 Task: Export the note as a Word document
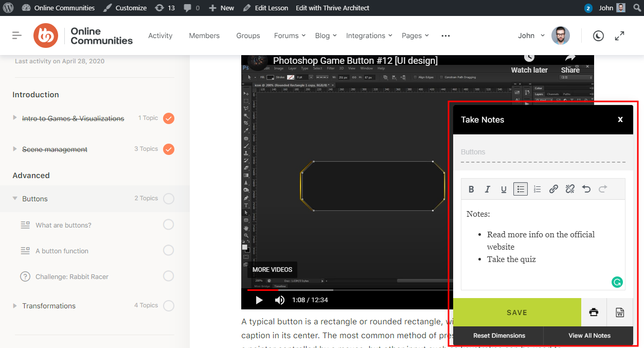tap(620, 312)
